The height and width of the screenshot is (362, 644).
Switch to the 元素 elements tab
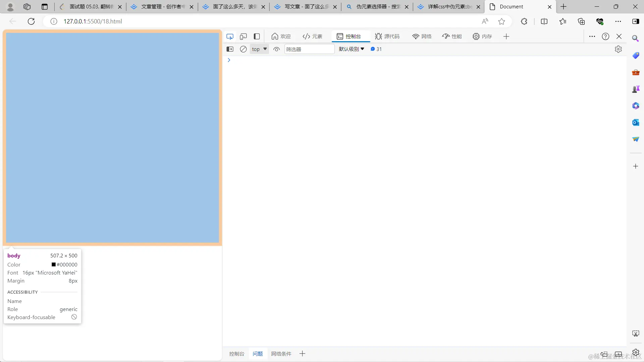pos(312,36)
